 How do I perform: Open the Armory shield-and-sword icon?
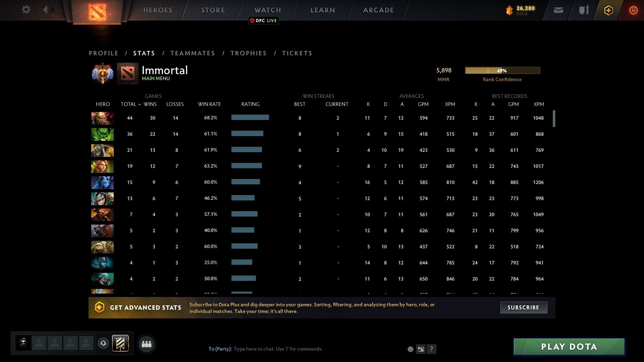coord(583,10)
